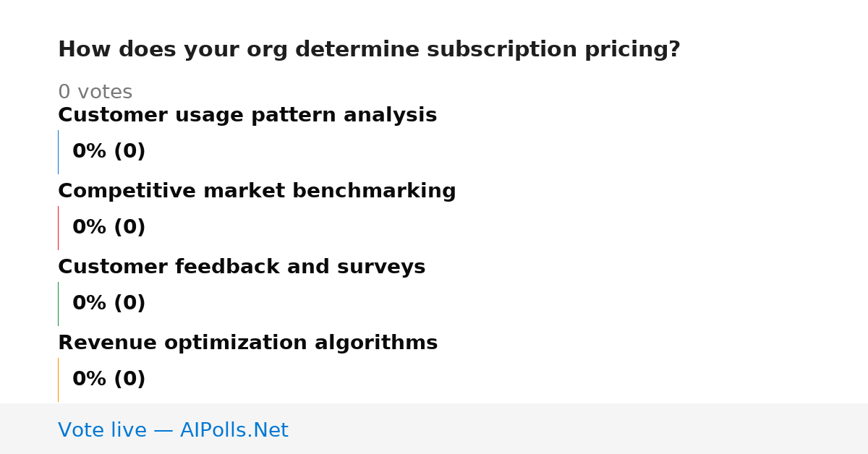
Task: Click the blue bar under usage pattern analysis
Action: tap(58, 152)
